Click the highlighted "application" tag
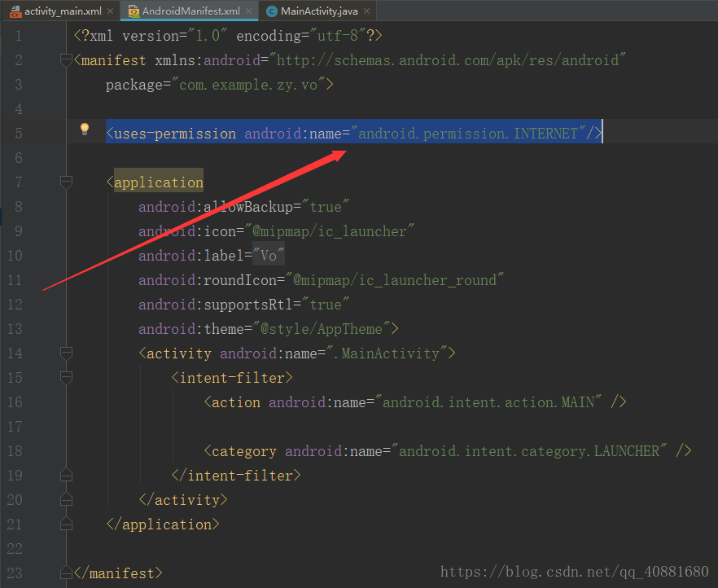 pos(159,182)
